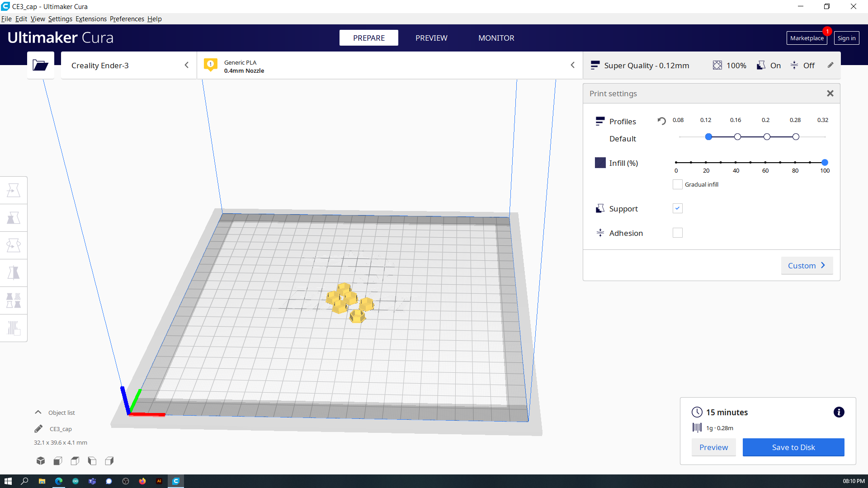Image resolution: width=868 pixels, height=488 pixels.
Task: Select the Rotate tool
Action: [14, 245]
